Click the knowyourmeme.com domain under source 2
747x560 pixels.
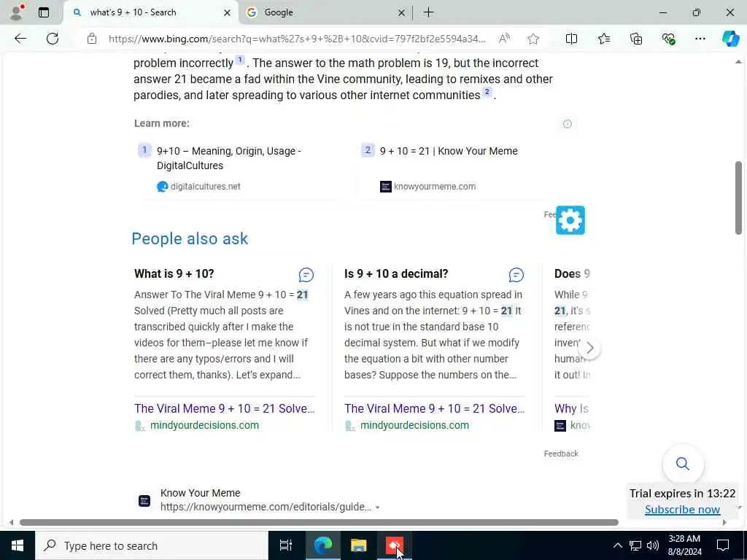435,187
